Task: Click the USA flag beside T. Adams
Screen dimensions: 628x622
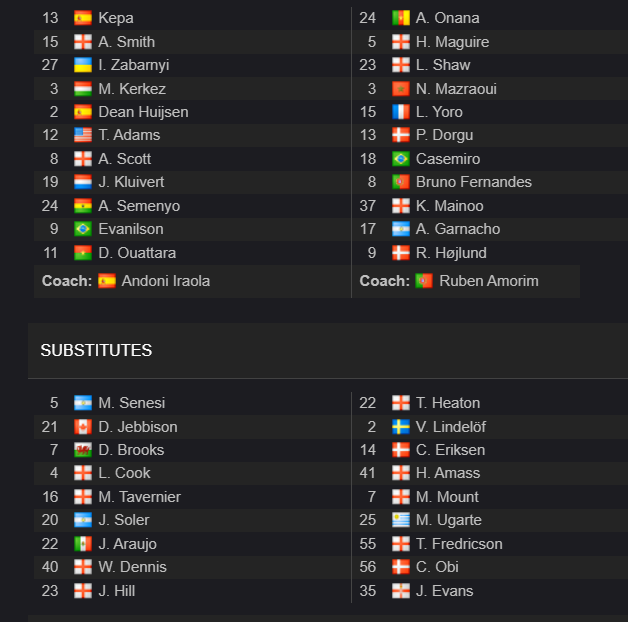Action: pyautogui.click(x=83, y=135)
